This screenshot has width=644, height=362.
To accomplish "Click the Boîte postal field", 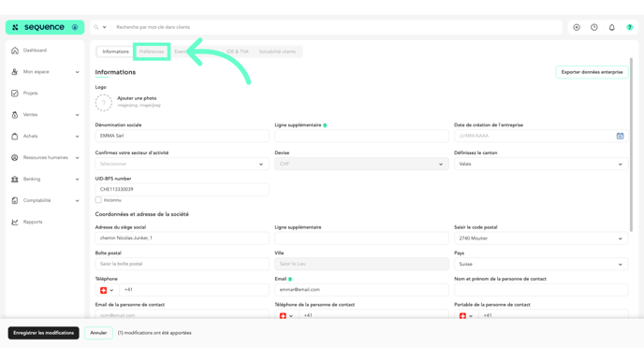I will coord(182,264).
